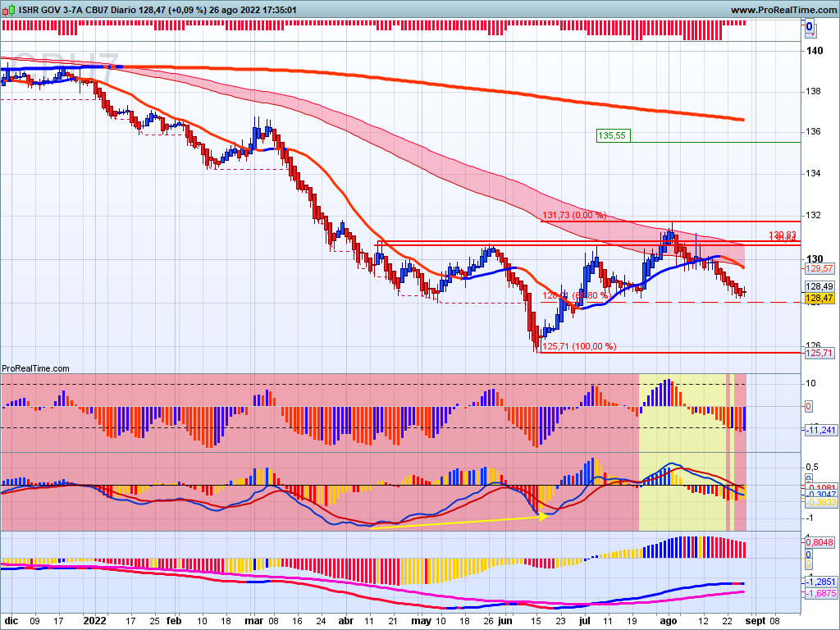The width and height of the screenshot is (840, 630).
Task: Click 'sept' on the time axis
Action: [756, 622]
